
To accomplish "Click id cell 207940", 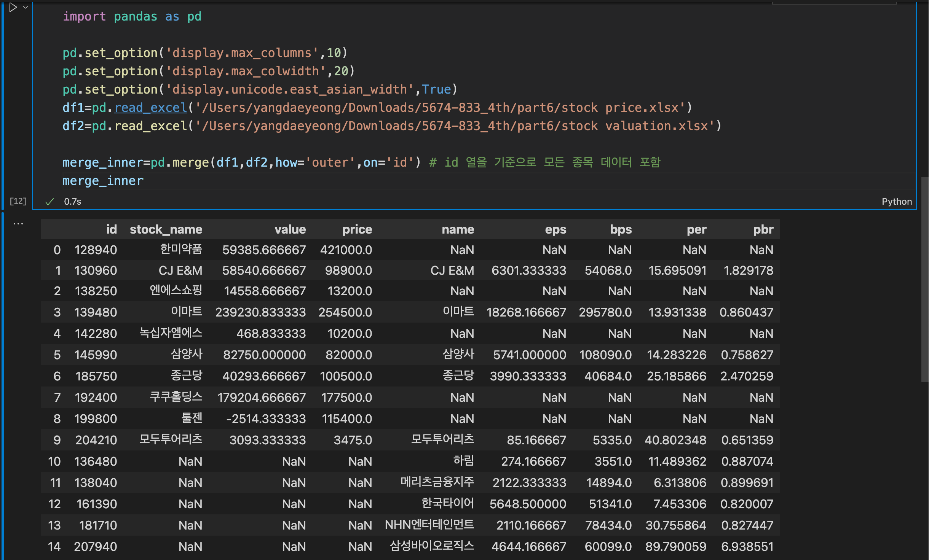I will (96, 547).
